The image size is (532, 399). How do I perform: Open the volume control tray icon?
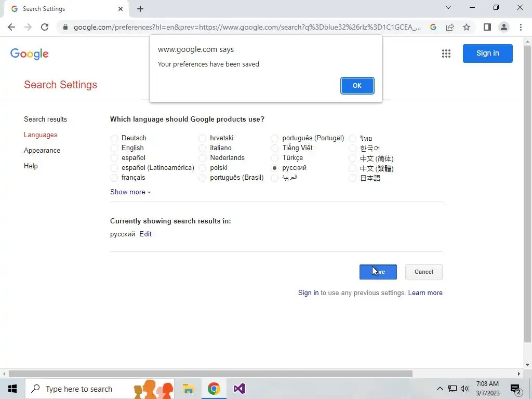464,389
